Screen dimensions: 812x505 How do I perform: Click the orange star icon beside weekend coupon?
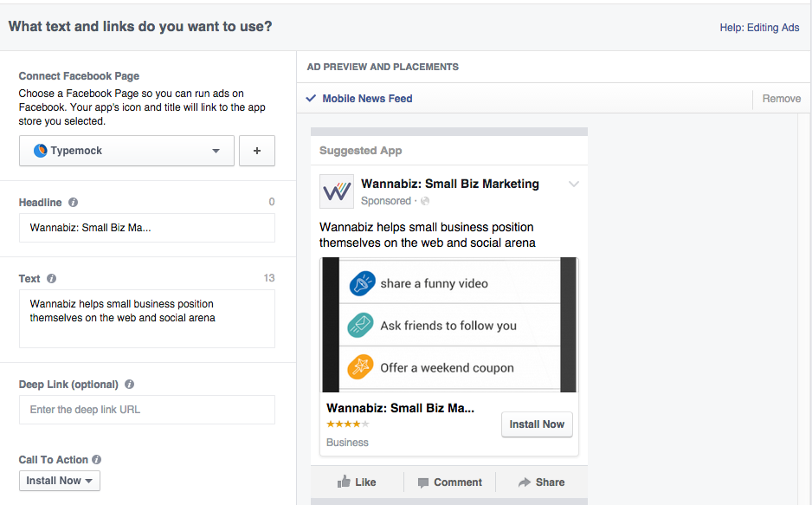[x=360, y=367]
